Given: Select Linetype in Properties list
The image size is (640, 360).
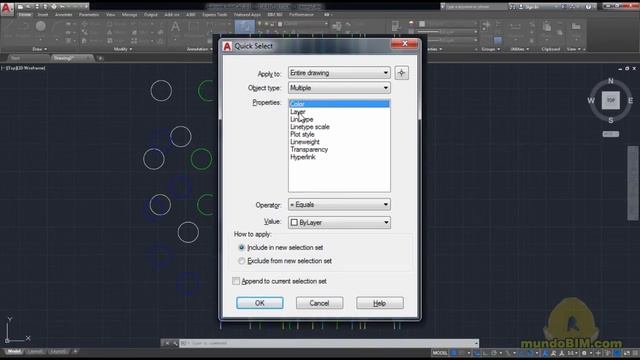Looking at the screenshot, I should (x=339, y=119).
